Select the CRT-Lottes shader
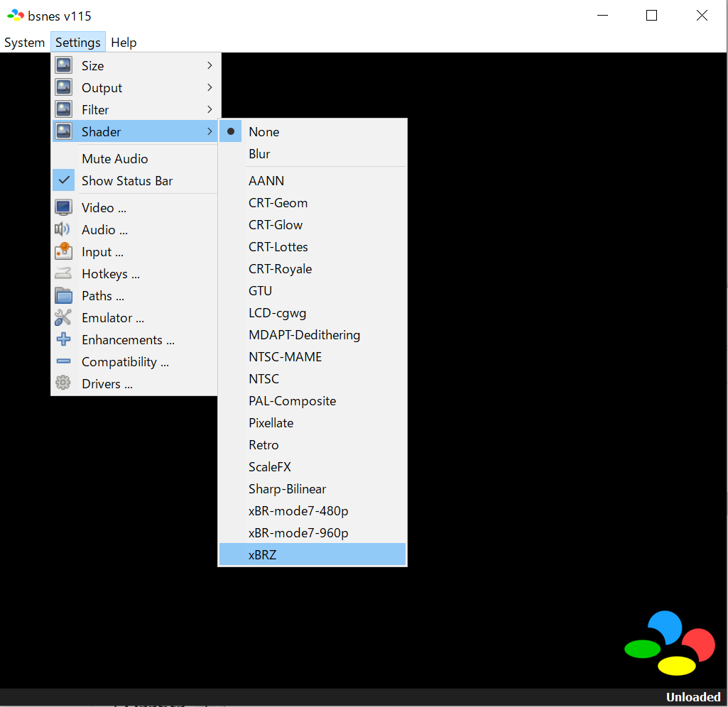This screenshot has height=707, width=728. [x=313, y=247]
